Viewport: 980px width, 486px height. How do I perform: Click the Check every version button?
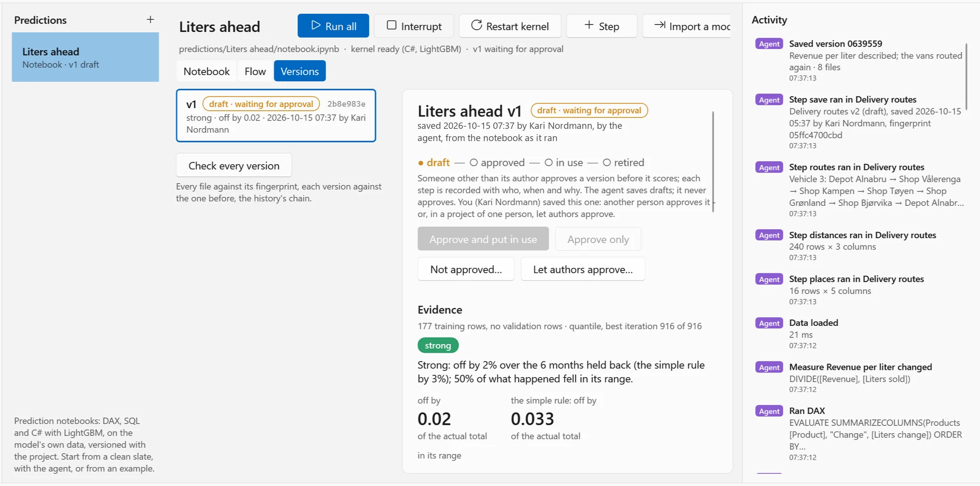click(234, 166)
